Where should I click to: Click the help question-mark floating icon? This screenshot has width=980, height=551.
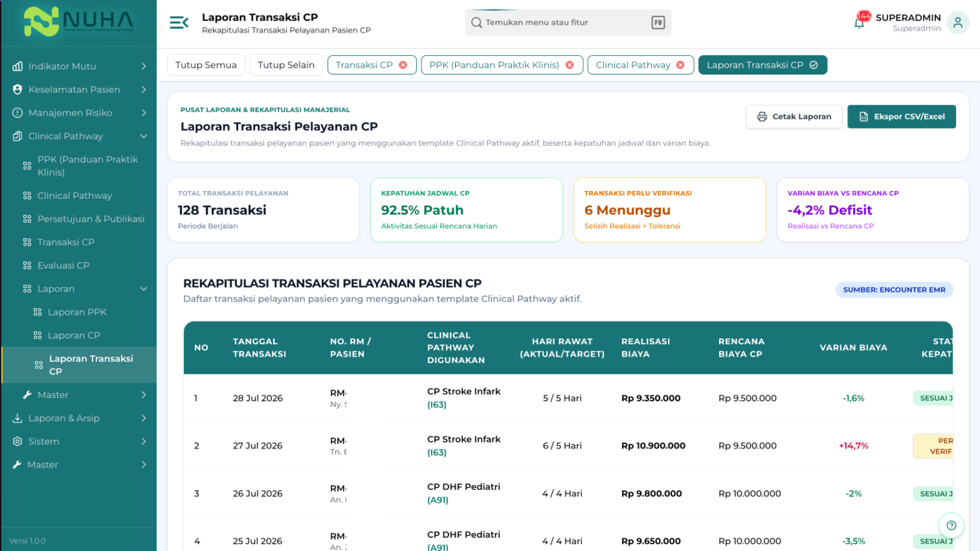tap(951, 525)
